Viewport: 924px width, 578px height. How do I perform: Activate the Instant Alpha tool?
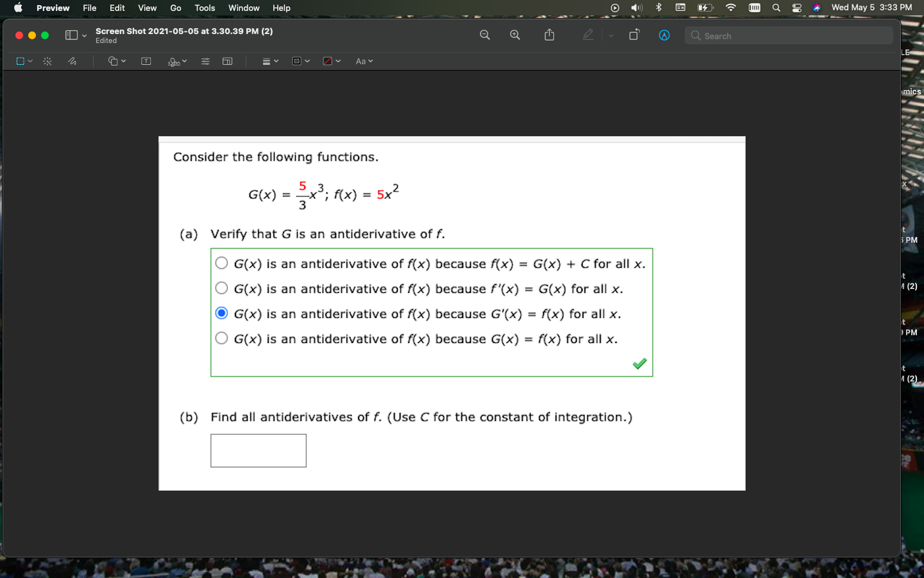47,61
